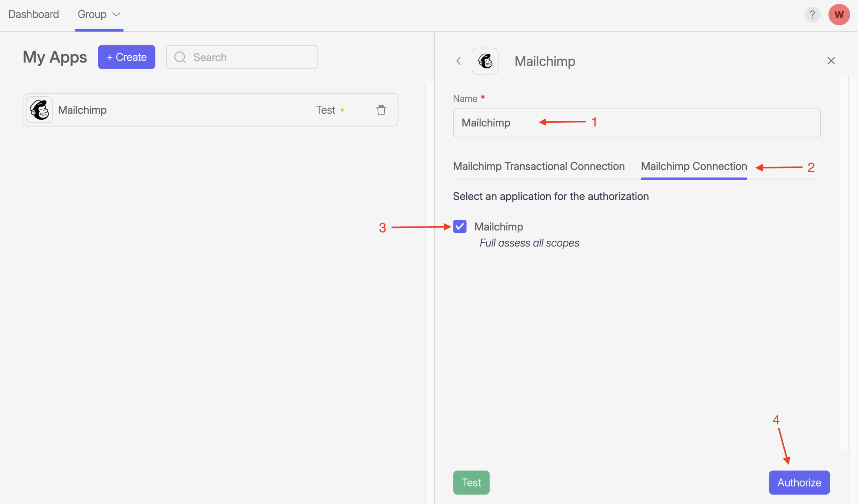Click the + Create button

click(126, 57)
